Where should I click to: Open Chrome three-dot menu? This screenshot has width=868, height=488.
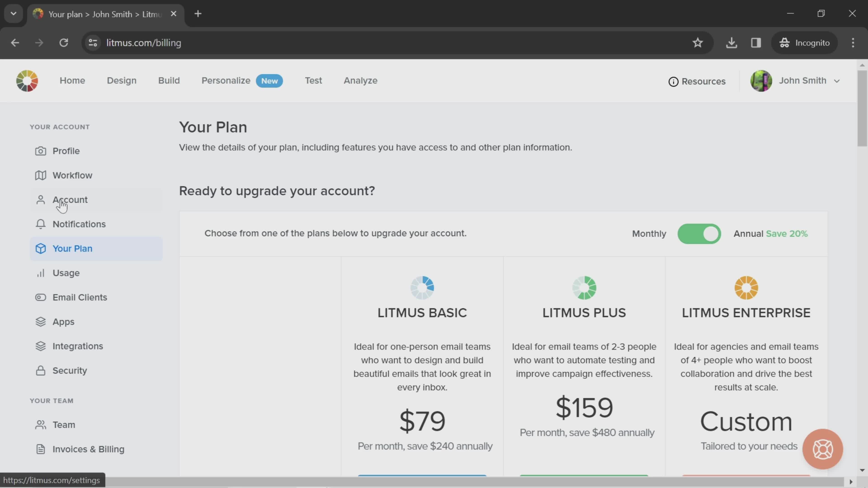[853, 43]
